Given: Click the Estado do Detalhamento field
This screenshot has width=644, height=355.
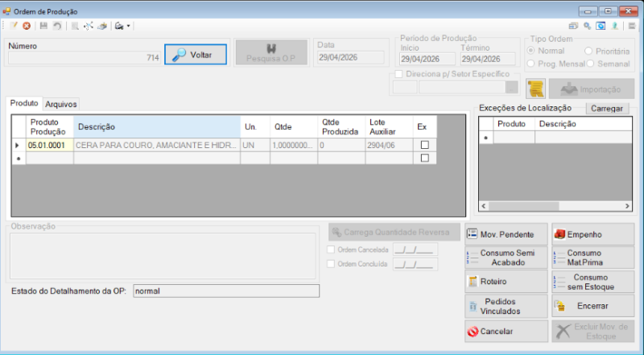Looking at the screenshot, I should point(226,291).
